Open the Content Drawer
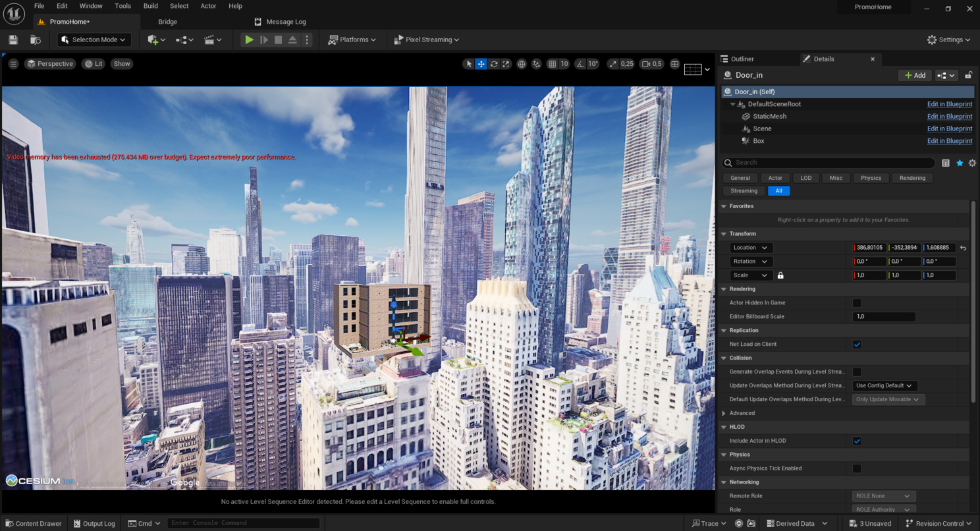The width and height of the screenshot is (980, 531). 32,524
